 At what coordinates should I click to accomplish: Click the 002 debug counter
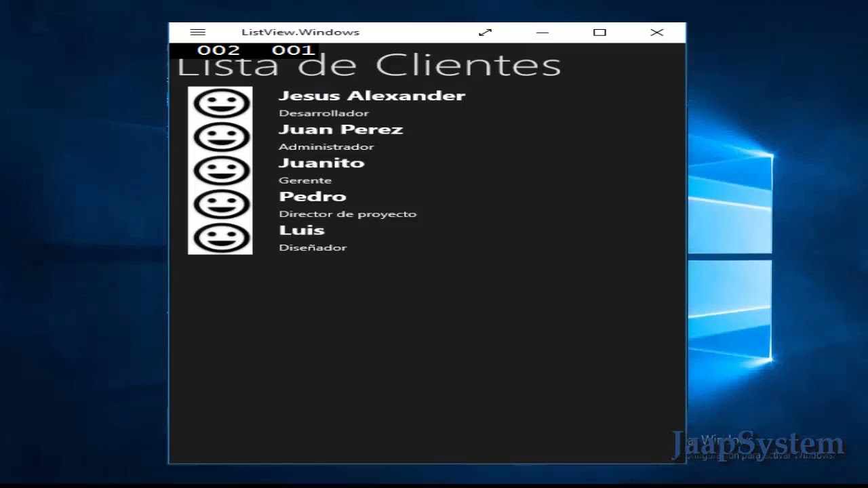[x=218, y=50]
